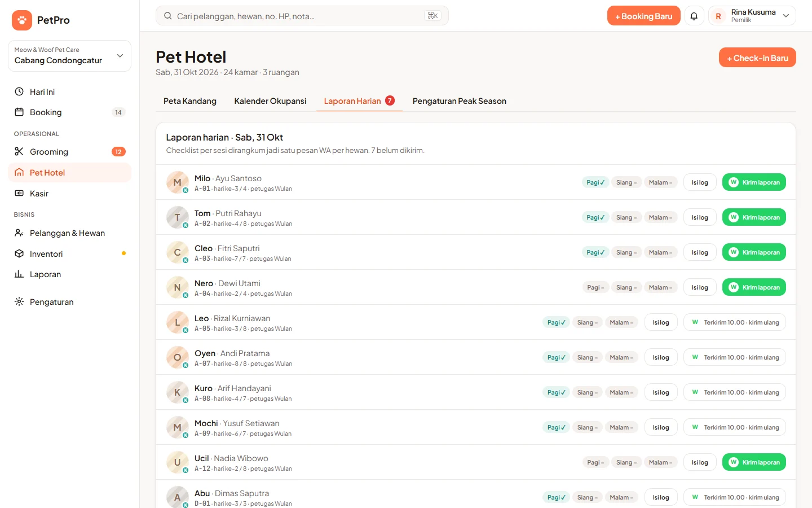812x508 pixels.
Task: Toggle Pagi session for Nero
Action: click(595, 287)
